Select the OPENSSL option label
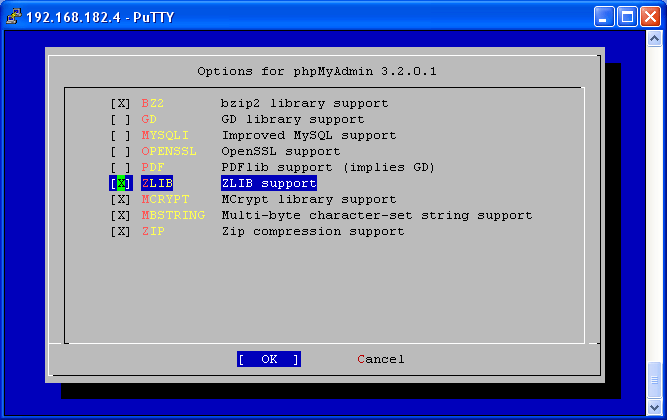The height and width of the screenshot is (420, 667). point(169,151)
